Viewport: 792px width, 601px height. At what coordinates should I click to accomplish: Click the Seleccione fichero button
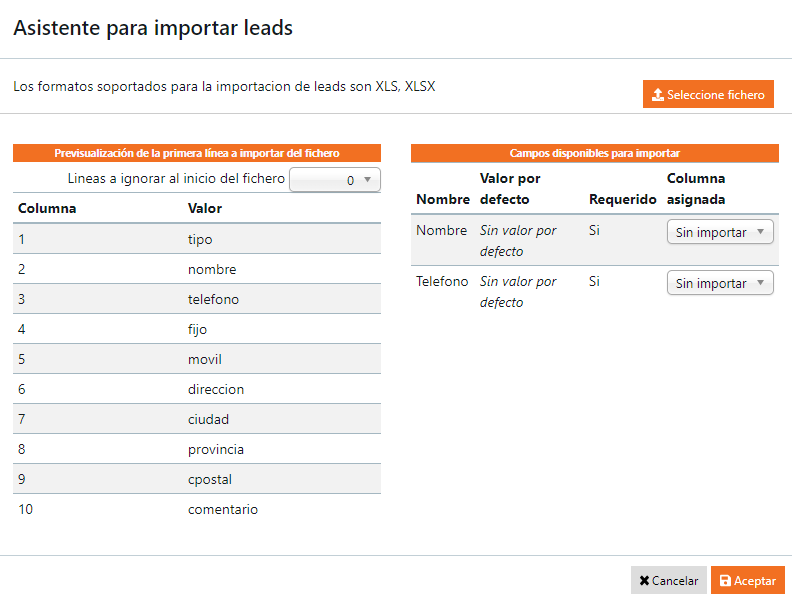708,95
